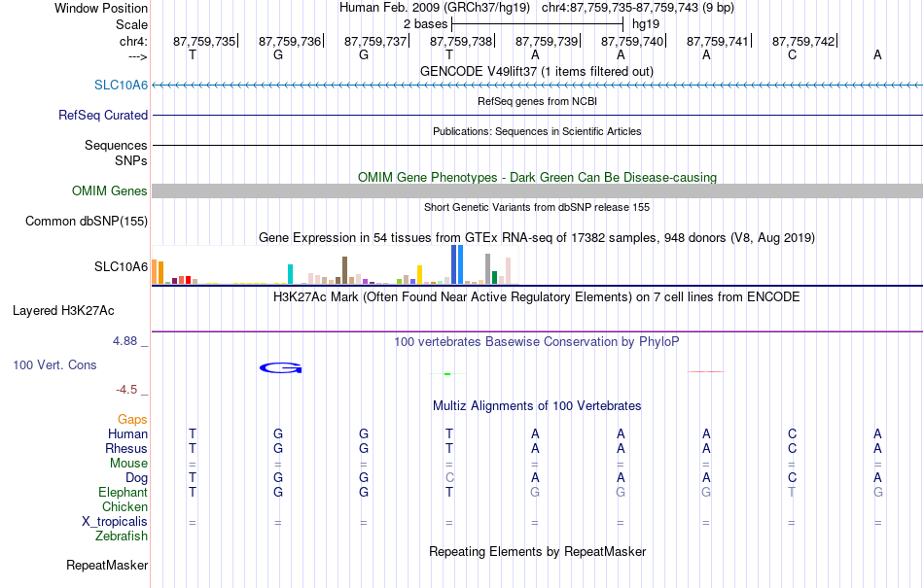924x588 pixels.
Task: Click the blue G conservation logo letter
Action: click(x=280, y=368)
